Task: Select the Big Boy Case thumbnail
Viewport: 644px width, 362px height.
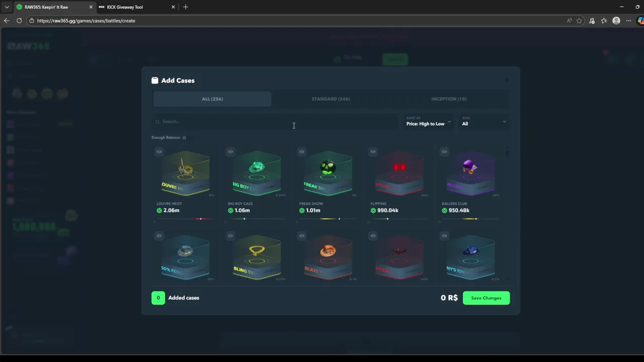Action: coord(257,173)
